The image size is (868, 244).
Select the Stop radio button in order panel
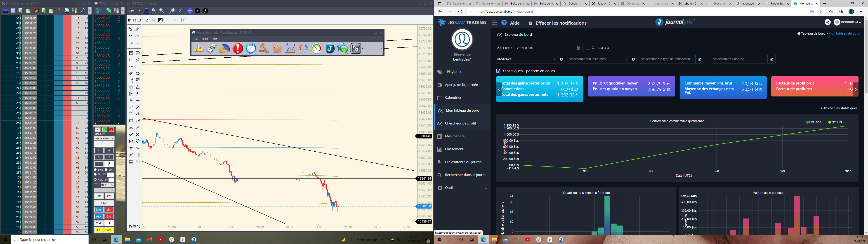(x=96, y=169)
